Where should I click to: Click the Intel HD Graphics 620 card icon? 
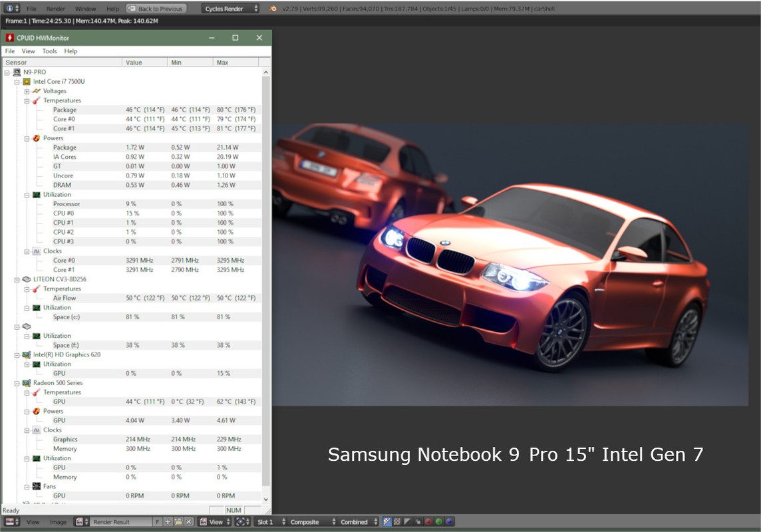pyautogui.click(x=27, y=354)
